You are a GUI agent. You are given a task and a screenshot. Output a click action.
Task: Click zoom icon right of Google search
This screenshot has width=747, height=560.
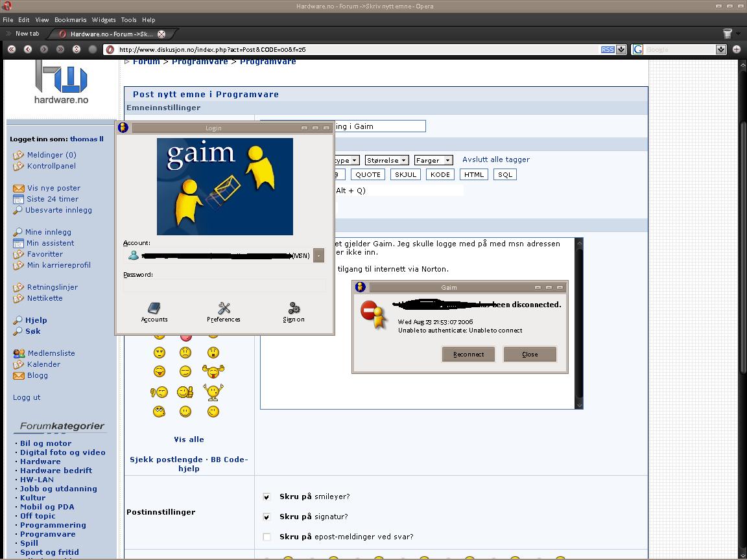(x=737, y=49)
